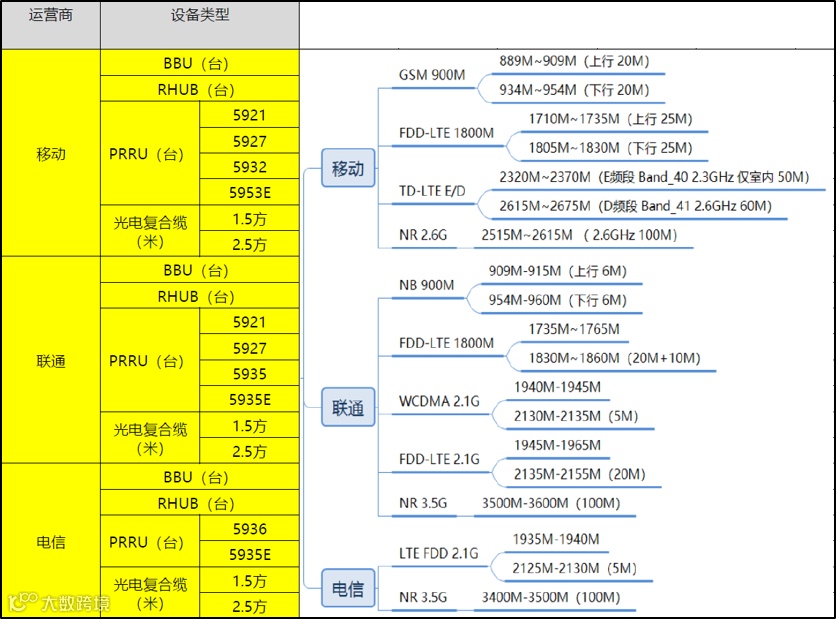The height and width of the screenshot is (619, 836).
Task: Click 909M-915M uplink 6M entry
Action: tap(557, 271)
